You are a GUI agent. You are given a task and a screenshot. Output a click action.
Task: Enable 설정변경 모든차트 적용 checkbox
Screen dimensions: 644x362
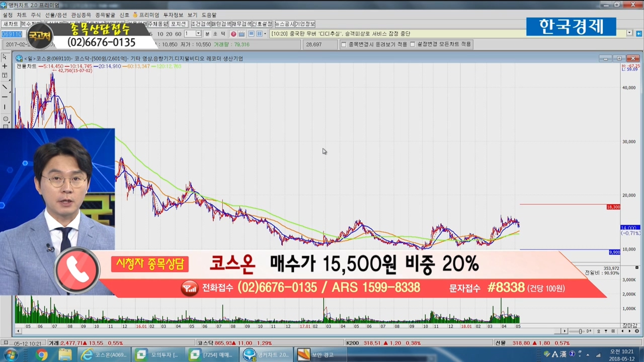tap(413, 44)
